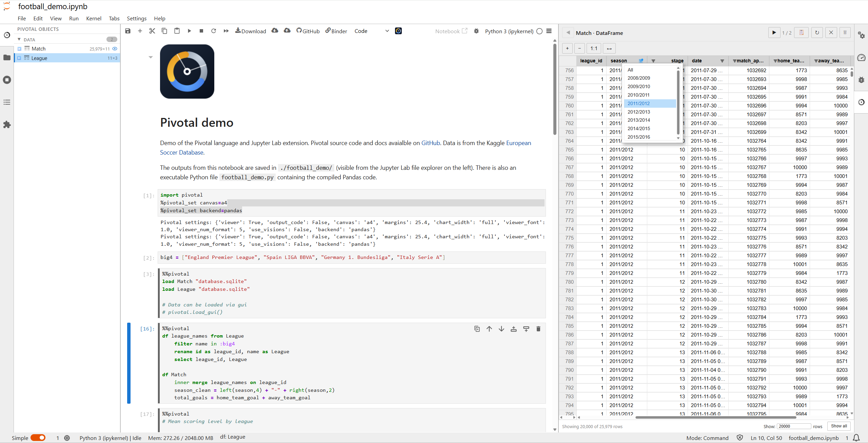Click the rows-to-show input field

pos(793,426)
